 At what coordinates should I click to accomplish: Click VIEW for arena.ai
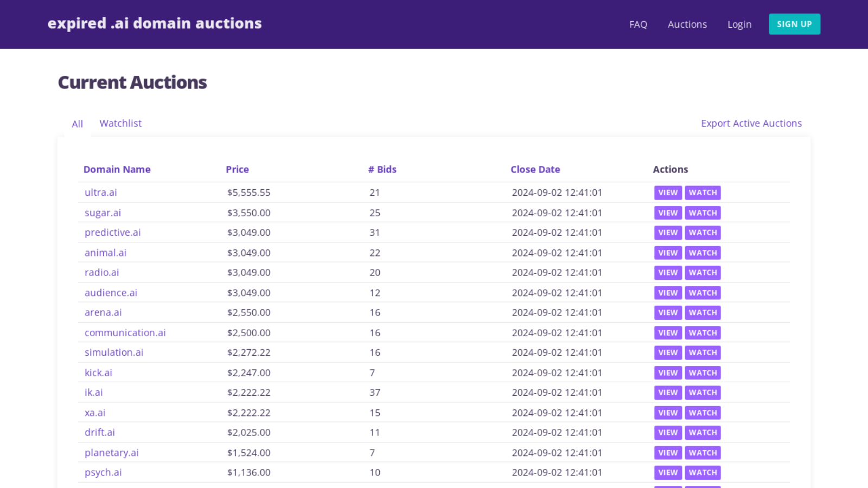coord(668,313)
